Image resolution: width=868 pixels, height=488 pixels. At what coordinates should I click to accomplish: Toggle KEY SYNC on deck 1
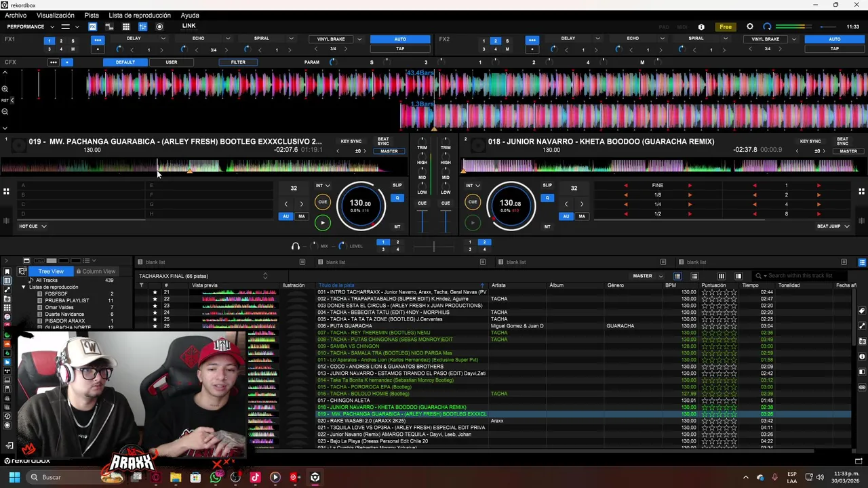point(351,142)
